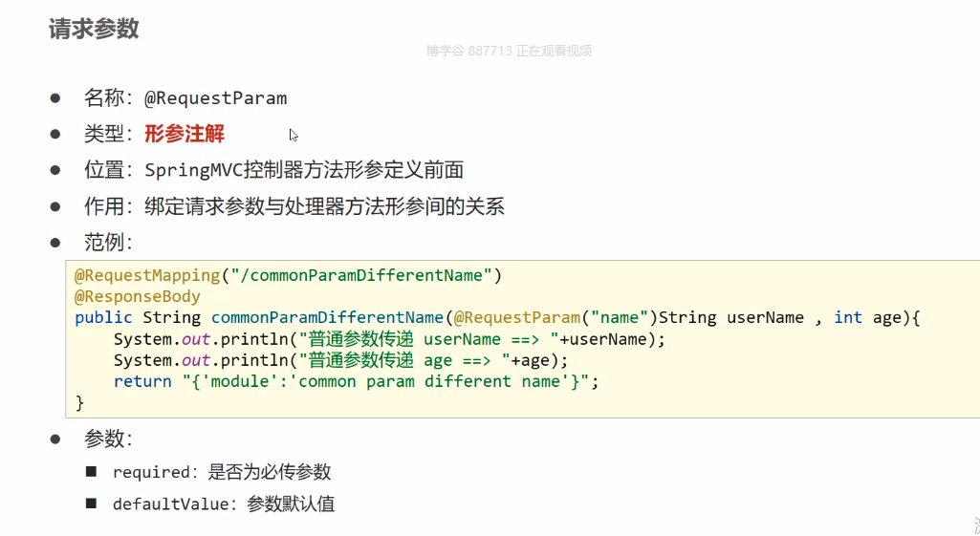Click the bullet dot before 名称
The height and width of the screenshot is (536, 980).
click(x=55, y=97)
